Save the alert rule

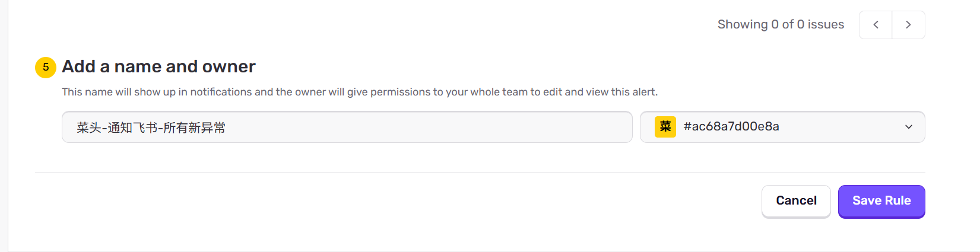coord(881,201)
